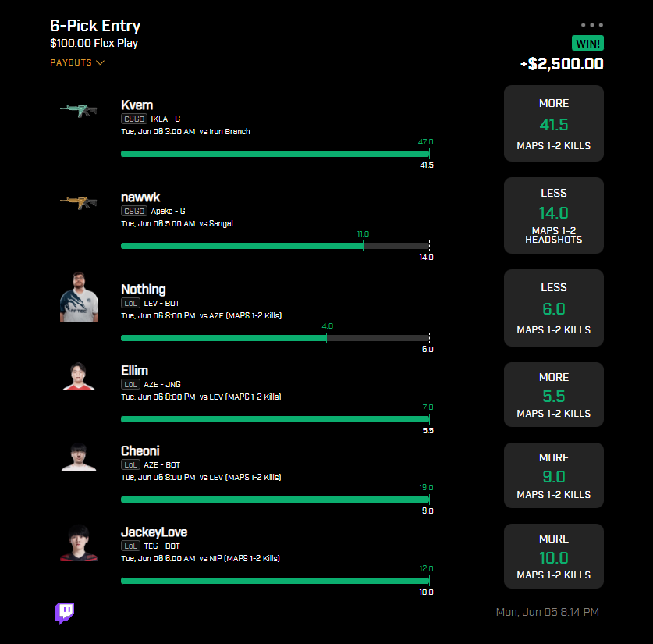This screenshot has width=653, height=644.
Task: Open Cheoni's player photo
Action: coord(79,457)
